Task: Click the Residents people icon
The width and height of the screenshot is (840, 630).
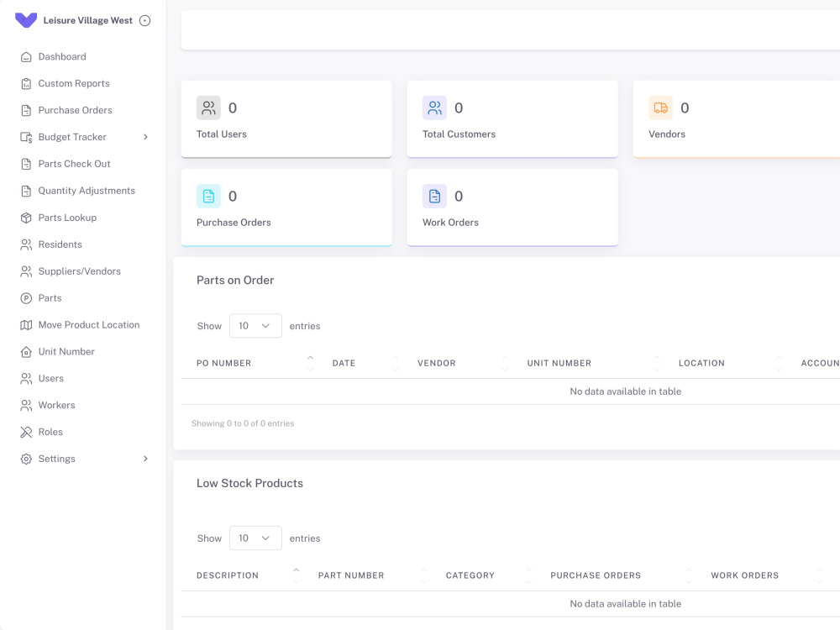Action: (x=26, y=244)
